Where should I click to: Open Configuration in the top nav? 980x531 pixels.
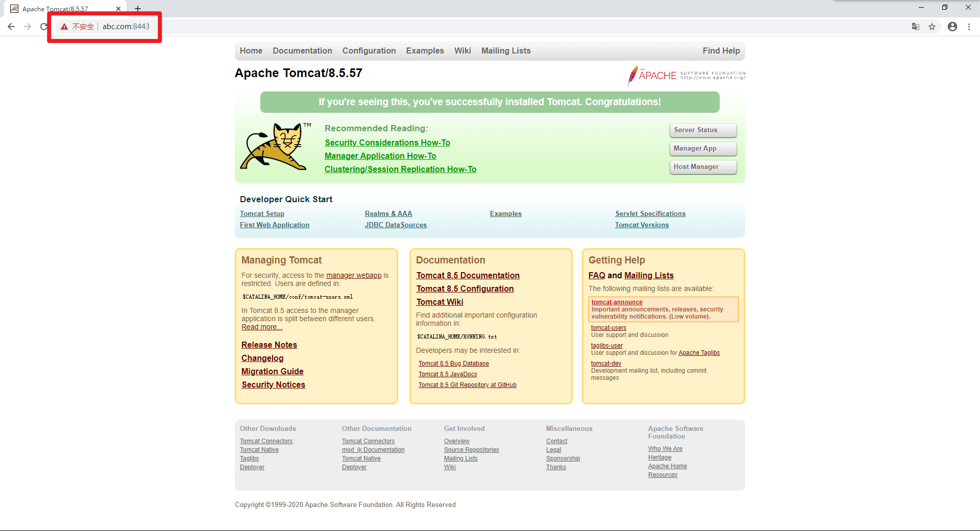pos(369,51)
